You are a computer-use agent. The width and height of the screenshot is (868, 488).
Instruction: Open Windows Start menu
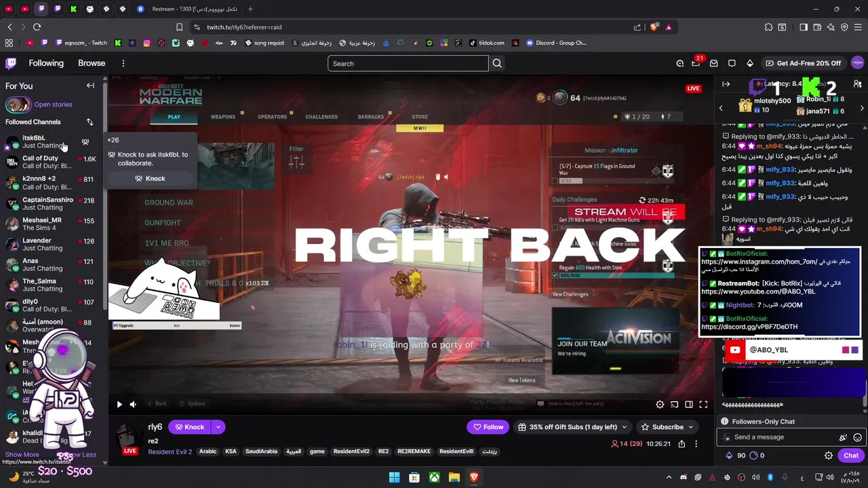tap(394, 477)
